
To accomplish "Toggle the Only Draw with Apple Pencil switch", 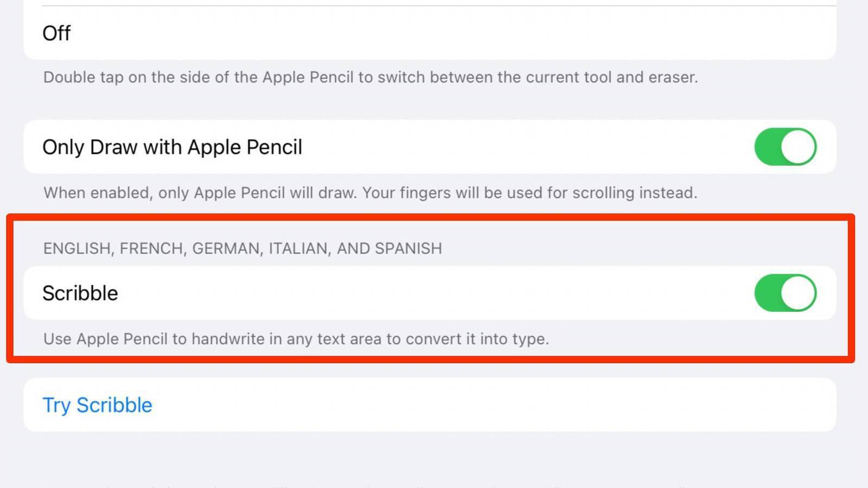I will tap(785, 146).
